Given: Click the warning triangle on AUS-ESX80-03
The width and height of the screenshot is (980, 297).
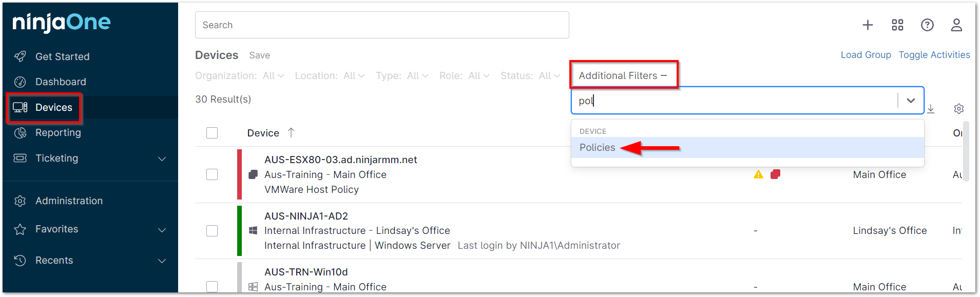Looking at the screenshot, I should coord(758,174).
